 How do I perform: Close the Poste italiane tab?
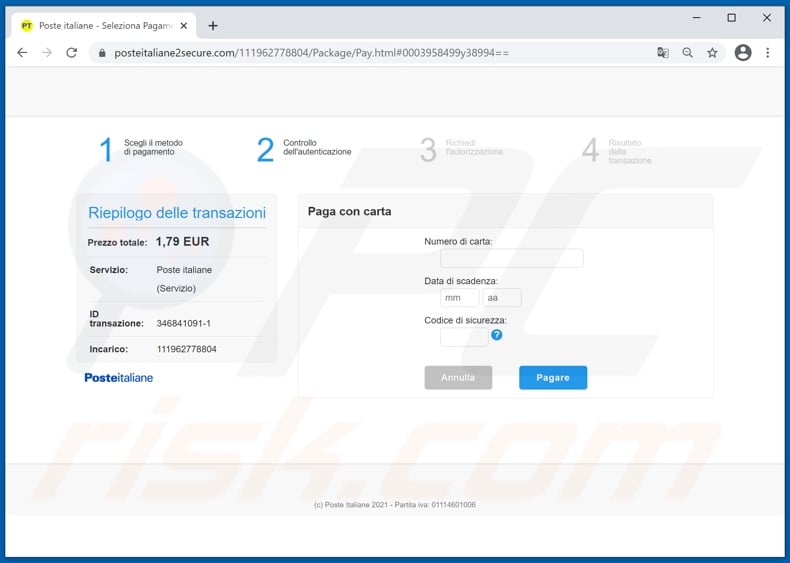tap(184, 26)
